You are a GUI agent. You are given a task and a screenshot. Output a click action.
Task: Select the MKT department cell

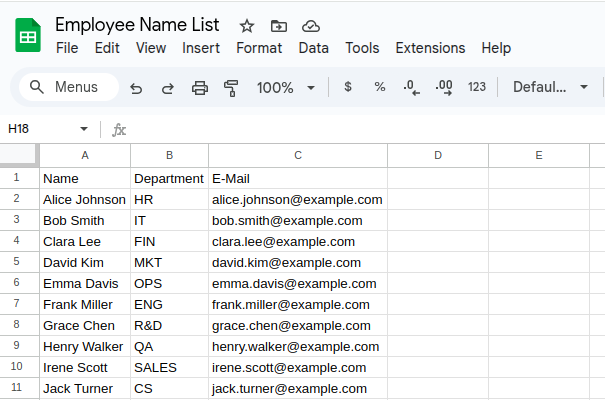click(169, 262)
